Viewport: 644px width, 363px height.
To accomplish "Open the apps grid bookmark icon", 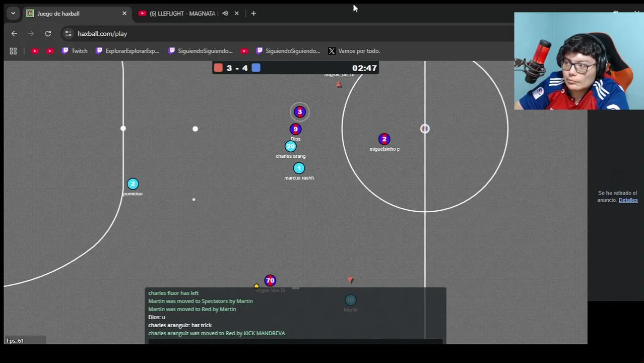I will [13, 51].
